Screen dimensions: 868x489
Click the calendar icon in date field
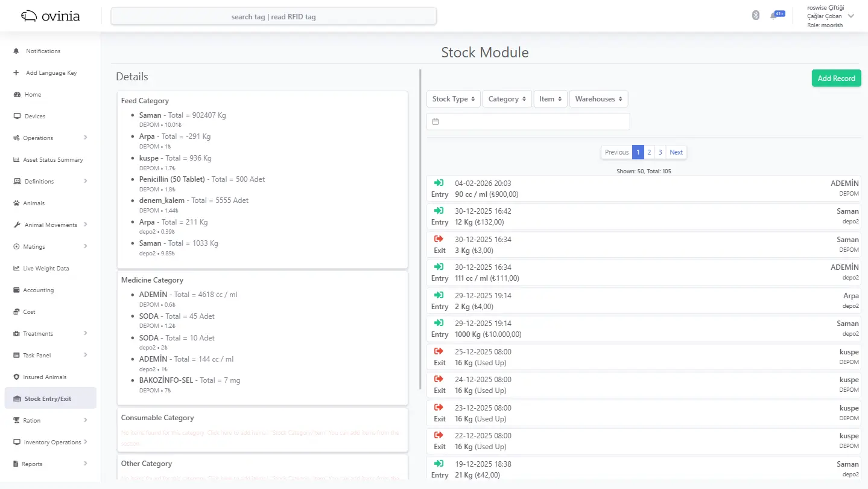click(x=436, y=122)
